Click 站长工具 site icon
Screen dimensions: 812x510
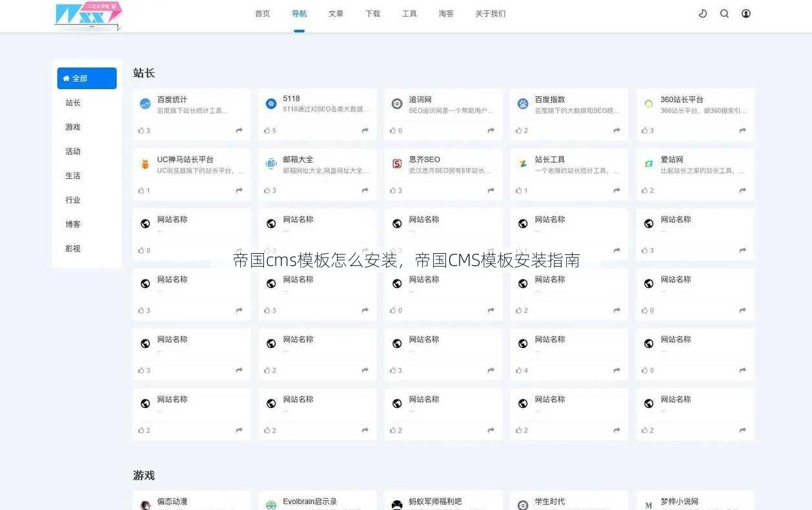(x=523, y=164)
